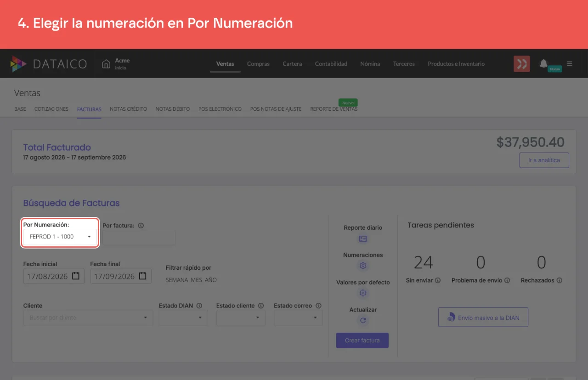
Task: Click the Estado cliente info icon
Action: point(261,306)
